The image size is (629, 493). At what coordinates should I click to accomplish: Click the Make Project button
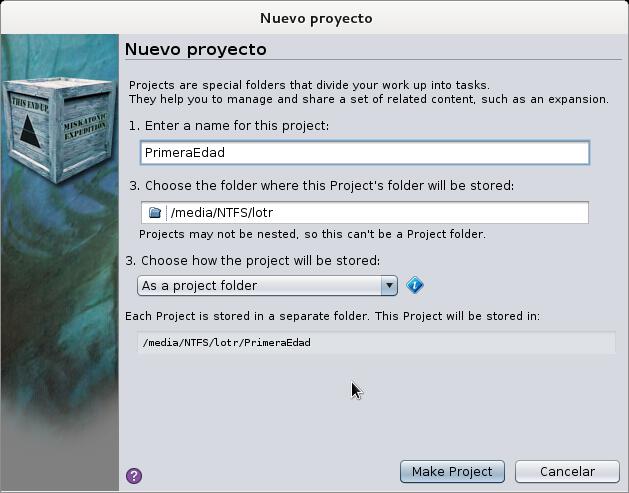click(452, 471)
